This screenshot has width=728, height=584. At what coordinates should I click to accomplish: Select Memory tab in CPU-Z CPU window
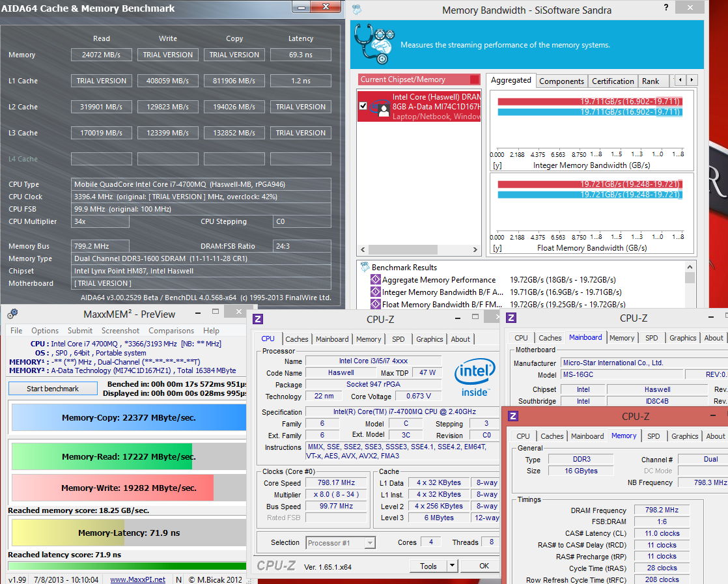pos(369,339)
